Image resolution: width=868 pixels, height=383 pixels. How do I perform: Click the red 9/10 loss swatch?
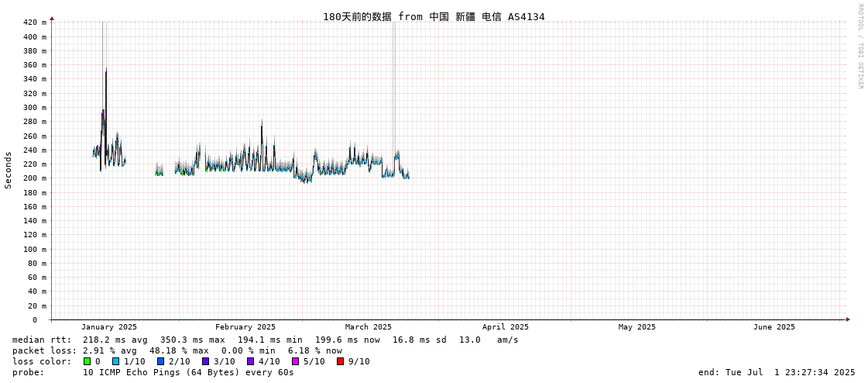[x=341, y=361]
